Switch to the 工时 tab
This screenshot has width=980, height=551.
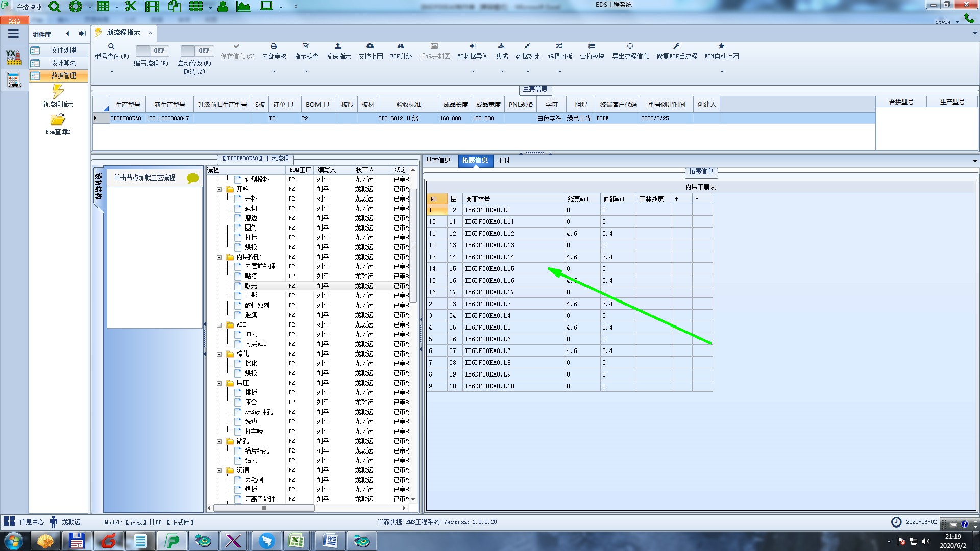(503, 161)
